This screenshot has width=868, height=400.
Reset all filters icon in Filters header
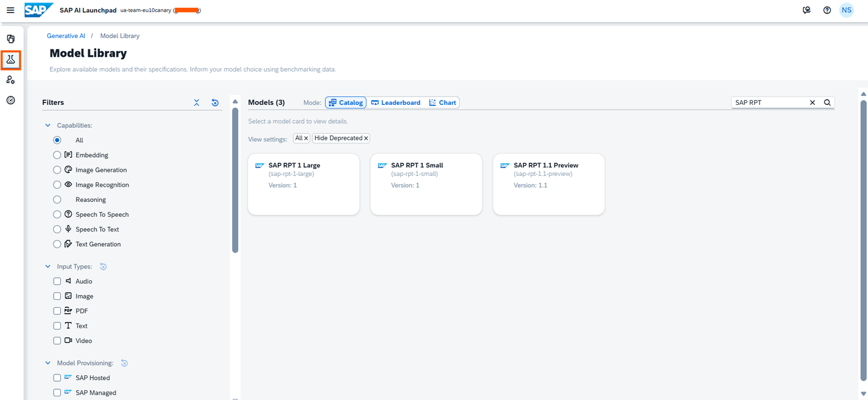tap(215, 102)
